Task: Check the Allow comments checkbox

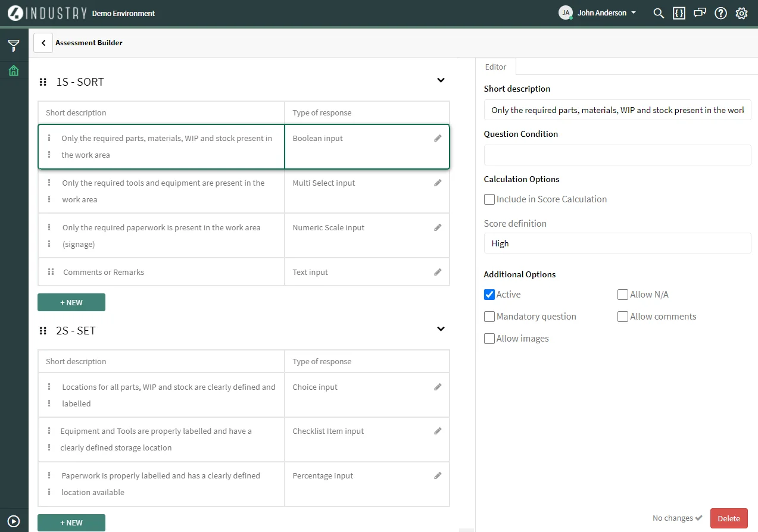Action: [x=623, y=317]
